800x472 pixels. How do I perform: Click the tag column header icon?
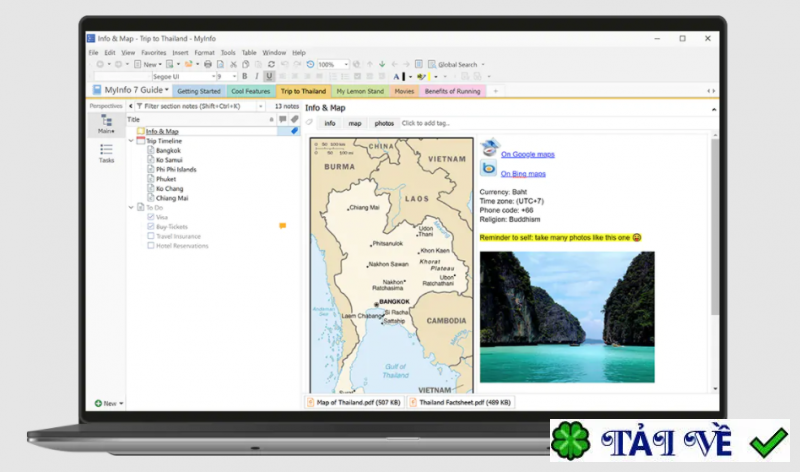294,119
